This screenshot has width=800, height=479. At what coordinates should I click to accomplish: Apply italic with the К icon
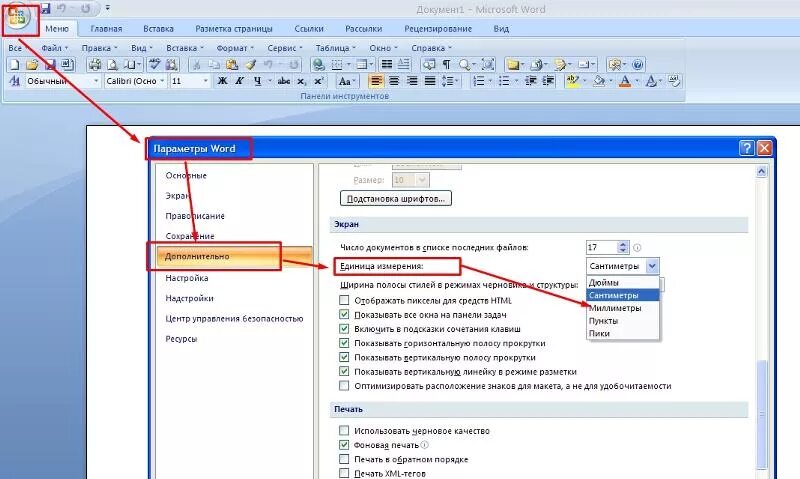239,81
